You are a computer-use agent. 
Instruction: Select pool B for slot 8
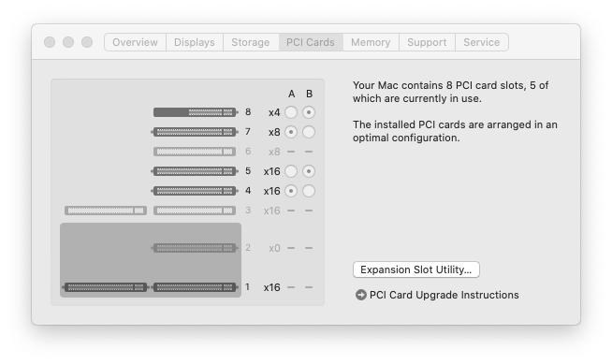coord(309,112)
